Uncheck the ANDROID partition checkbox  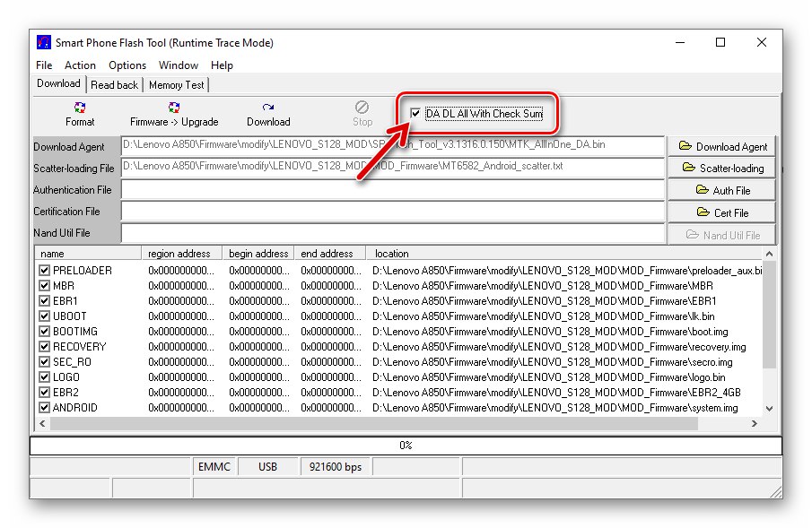(45, 408)
